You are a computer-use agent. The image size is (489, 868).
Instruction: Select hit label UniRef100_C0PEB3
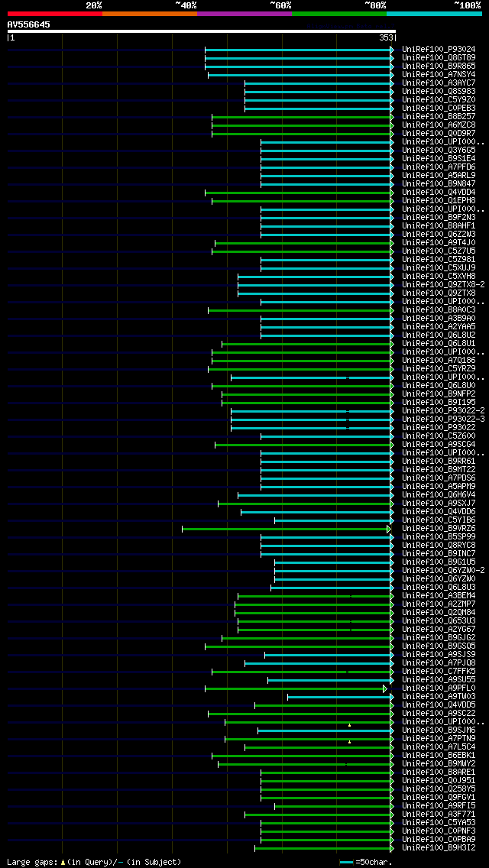pyautogui.click(x=439, y=108)
